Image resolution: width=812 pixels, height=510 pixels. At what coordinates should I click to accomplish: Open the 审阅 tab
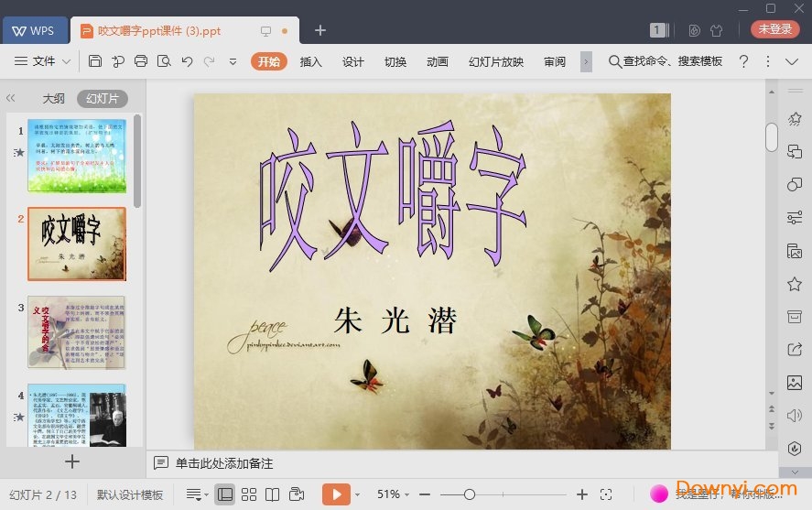click(x=555, y=61)
